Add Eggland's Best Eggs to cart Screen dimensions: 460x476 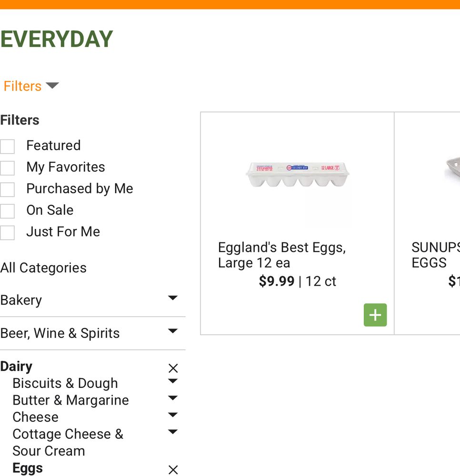[x=375, y=315]
